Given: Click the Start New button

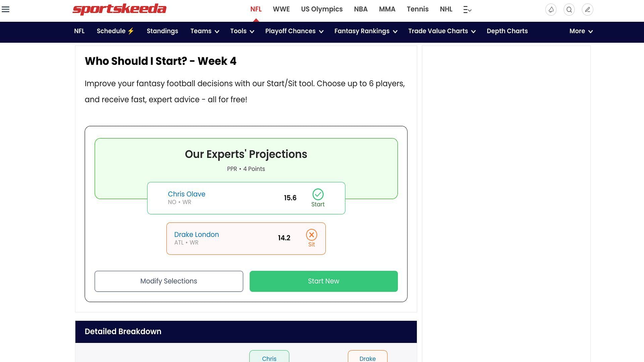Looking at the screenshot, I should pyautogui.click(x=323, y=281).
